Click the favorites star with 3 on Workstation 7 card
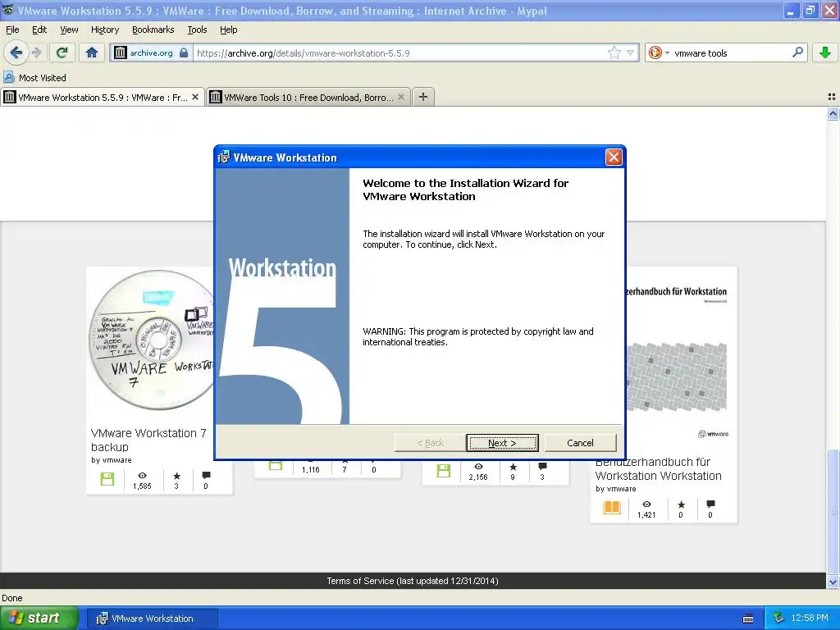The width and height of the screenshot is (840, 630). tap(176, 476)
